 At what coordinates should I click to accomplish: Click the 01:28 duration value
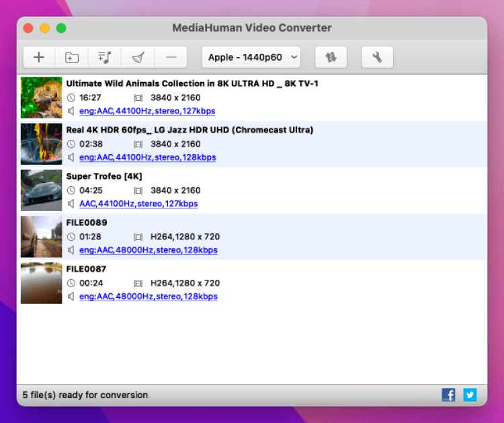[x=90, y=237]
